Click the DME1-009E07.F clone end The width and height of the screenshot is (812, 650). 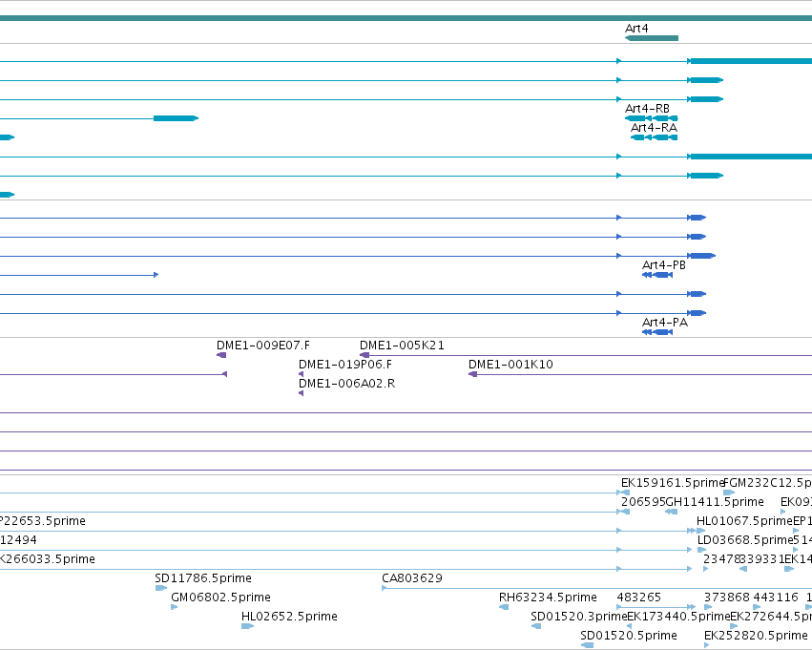click(221, 355)
